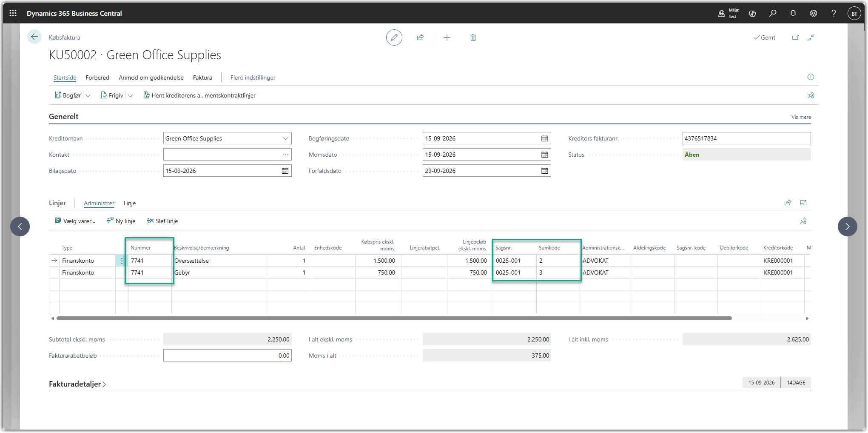Expand the Frigiv dropdown arrow
868x433 pixels.
click(x=131, y=96)
